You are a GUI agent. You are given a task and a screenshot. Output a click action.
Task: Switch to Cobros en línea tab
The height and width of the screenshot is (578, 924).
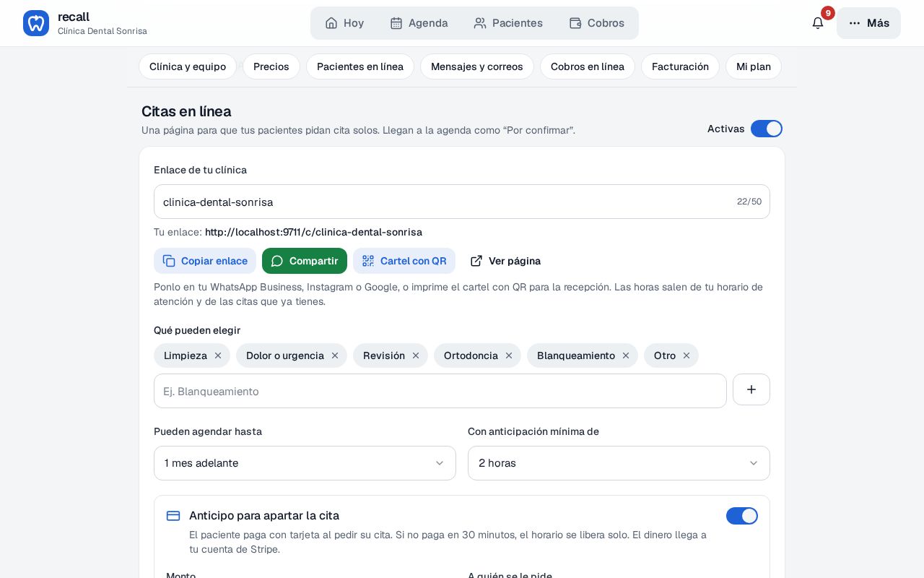tap(588, 66)
